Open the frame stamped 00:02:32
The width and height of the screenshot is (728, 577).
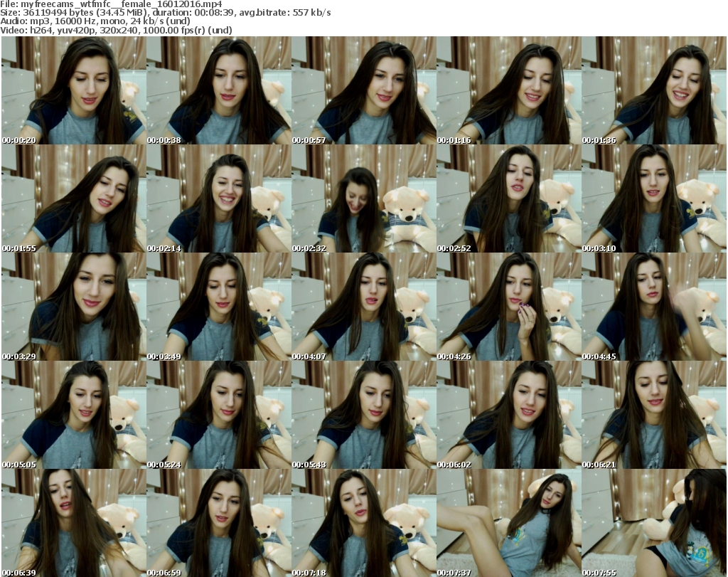363,198
